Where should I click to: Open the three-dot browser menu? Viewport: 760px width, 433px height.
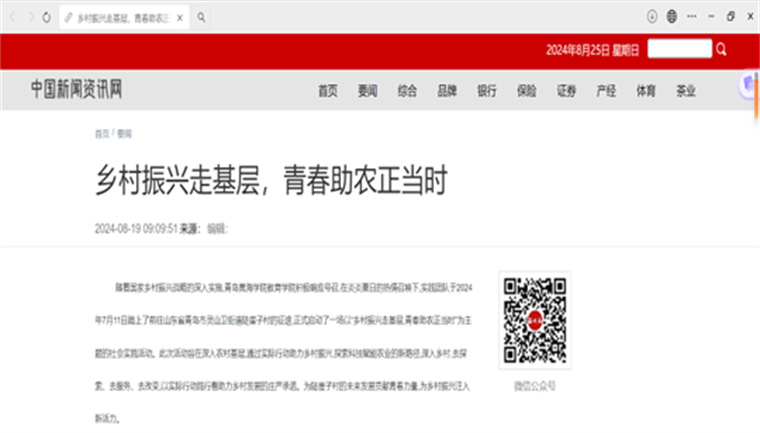click(691, 16)
